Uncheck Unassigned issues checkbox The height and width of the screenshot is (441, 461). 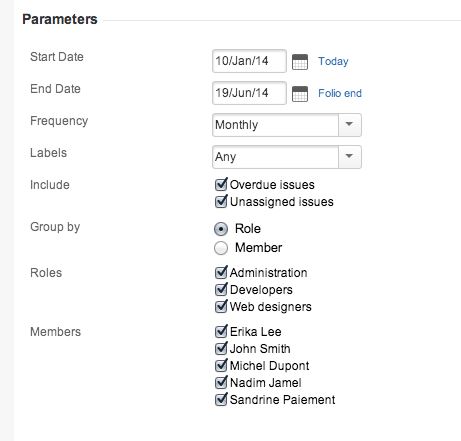click(x=221, y=201)
